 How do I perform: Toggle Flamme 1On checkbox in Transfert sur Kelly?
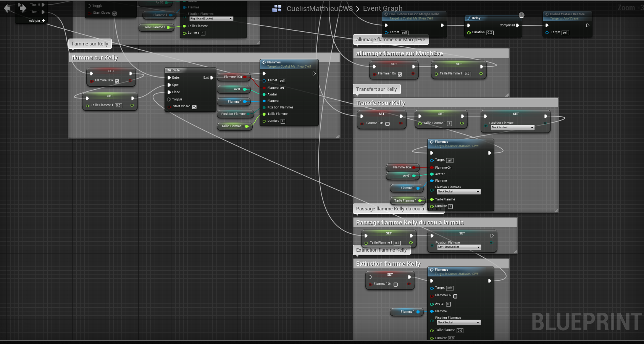pyautogui.click(x=387, y=124)
